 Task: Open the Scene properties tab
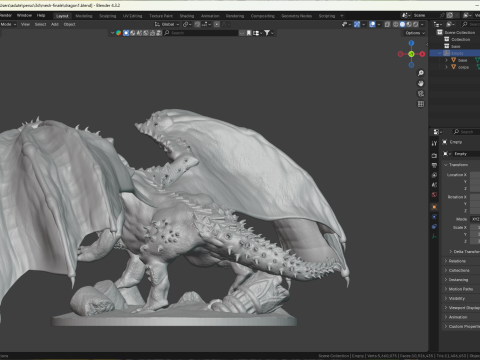point(434,185)
